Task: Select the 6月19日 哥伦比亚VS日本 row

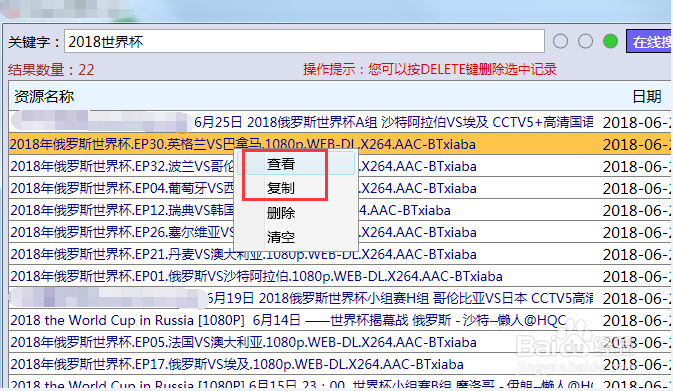Action: click(340, 298)
